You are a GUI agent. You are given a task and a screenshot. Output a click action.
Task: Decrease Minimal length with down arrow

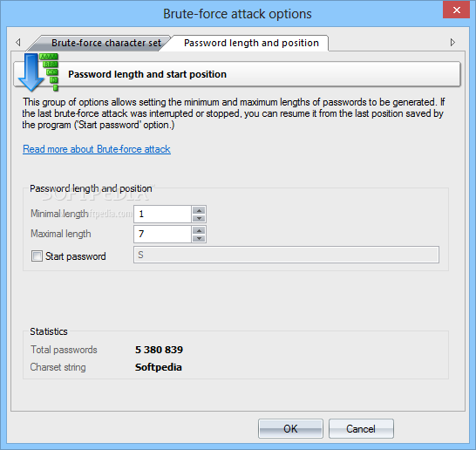[199, 218]
